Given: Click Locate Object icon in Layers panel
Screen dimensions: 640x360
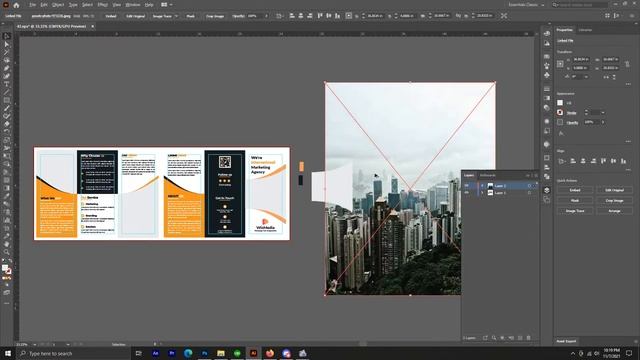Looking at the screenshot, I should click(494, 338).
